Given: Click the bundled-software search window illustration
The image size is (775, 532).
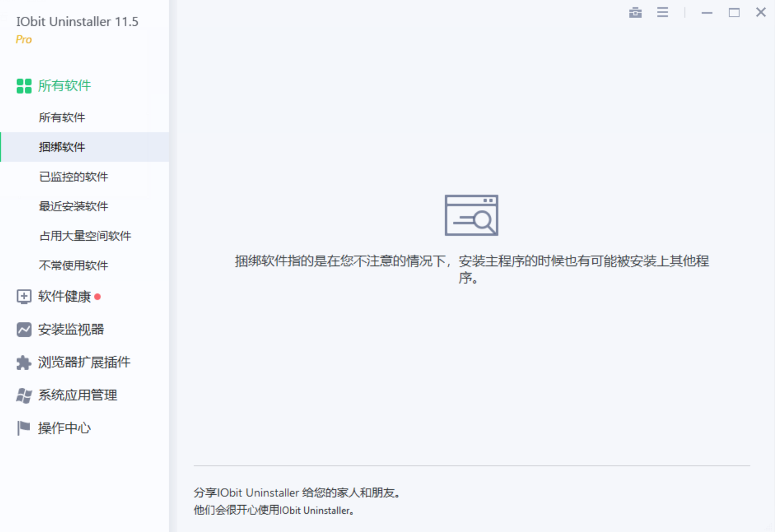Looking at the screenshot, I should pos(471,215).
